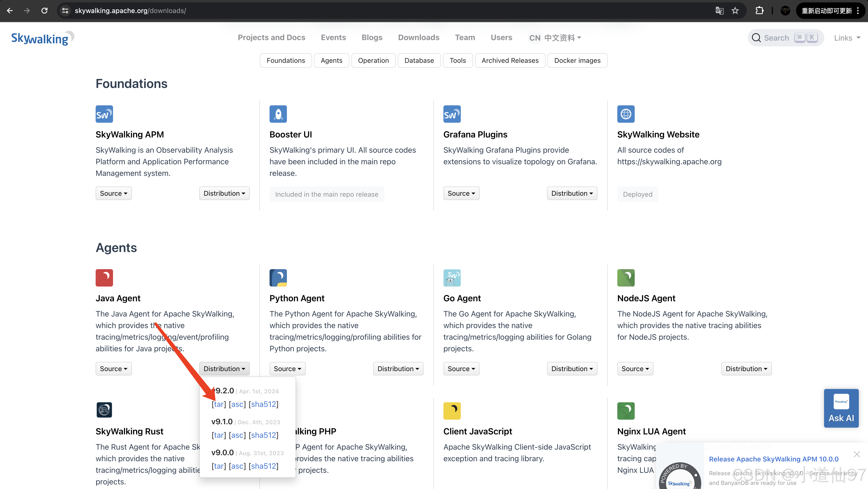Screen dimensions: 868x489
Task: Open the NodeJS Agent Distribution dropdown
Action: pyautogui.click(x=746, y=368)
